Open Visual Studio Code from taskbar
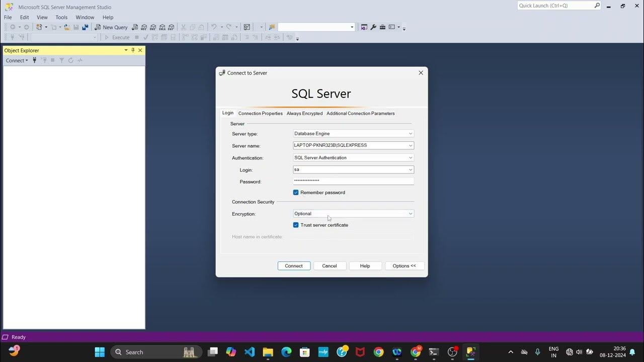 coord(250,352)
